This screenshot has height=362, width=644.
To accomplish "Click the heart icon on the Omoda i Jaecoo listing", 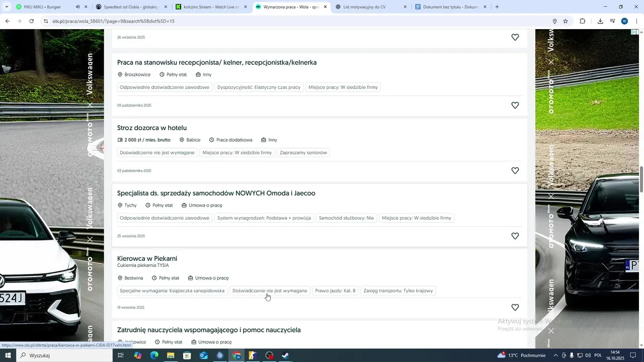I will [x=515, y=236].
